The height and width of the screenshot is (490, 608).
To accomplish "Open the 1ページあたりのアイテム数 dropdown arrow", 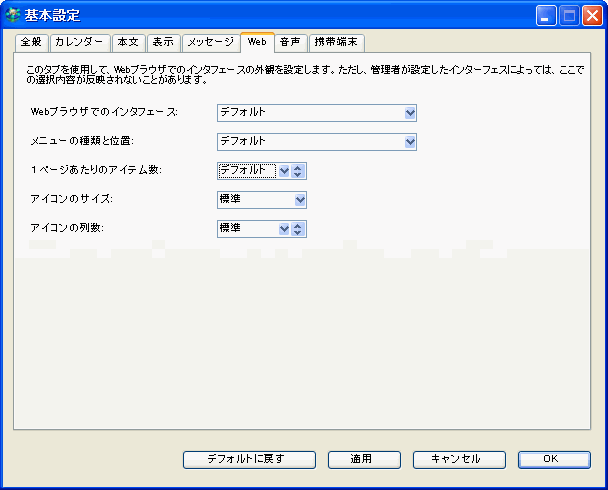I will pos(284,171).
